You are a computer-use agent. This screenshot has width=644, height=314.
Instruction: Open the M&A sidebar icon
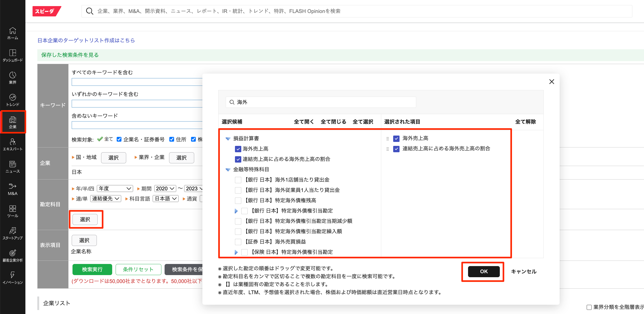point(12,189)
